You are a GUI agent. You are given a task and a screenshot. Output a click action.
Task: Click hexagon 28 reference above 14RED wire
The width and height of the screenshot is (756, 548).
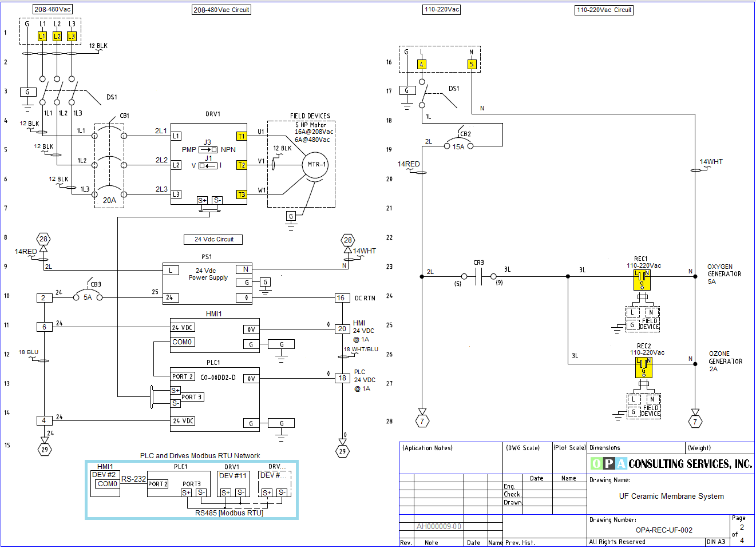(43, 239)
